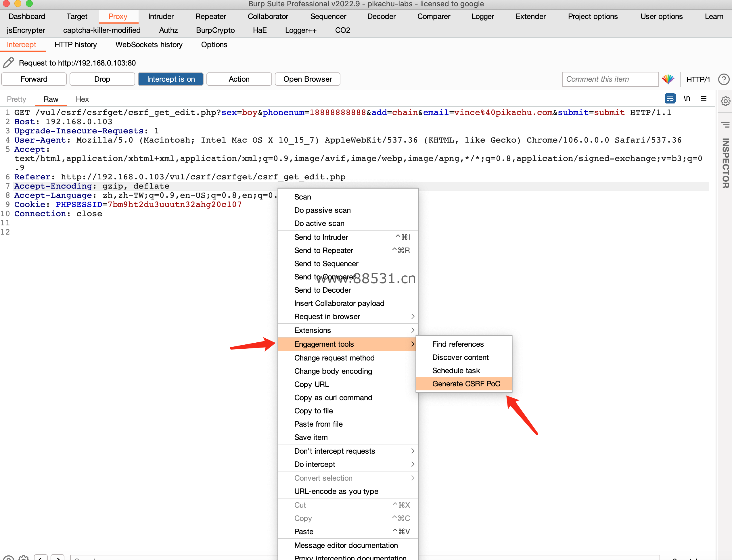Viewport: 732px width, 560px height.
Task: Focus the Comment this item field
Action: [610, 79]
